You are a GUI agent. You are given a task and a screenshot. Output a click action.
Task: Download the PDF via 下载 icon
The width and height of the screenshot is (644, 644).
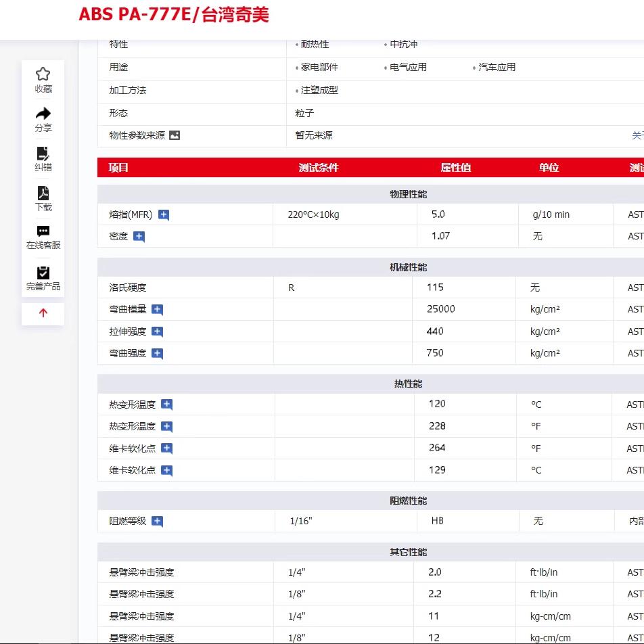pyautogui.click(x=43, y=193)
